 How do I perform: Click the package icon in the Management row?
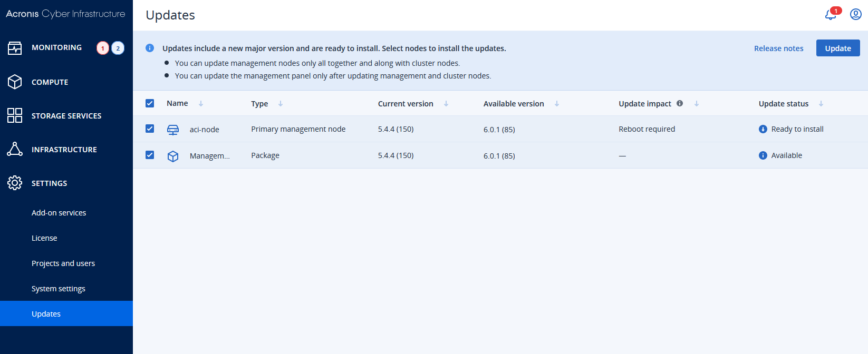pyautogui.click(x=172, y=155)
